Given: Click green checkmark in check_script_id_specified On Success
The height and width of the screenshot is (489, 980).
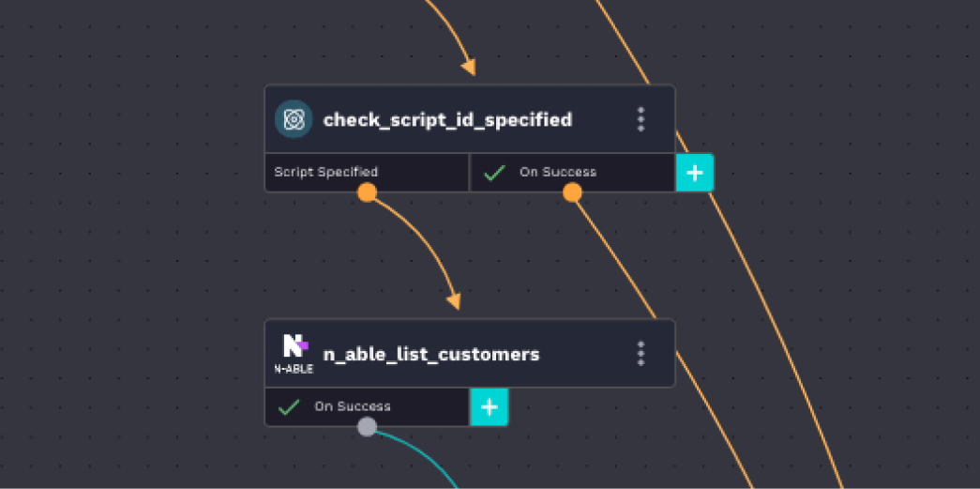Looking at the screenshot, I should pos(494,172).
